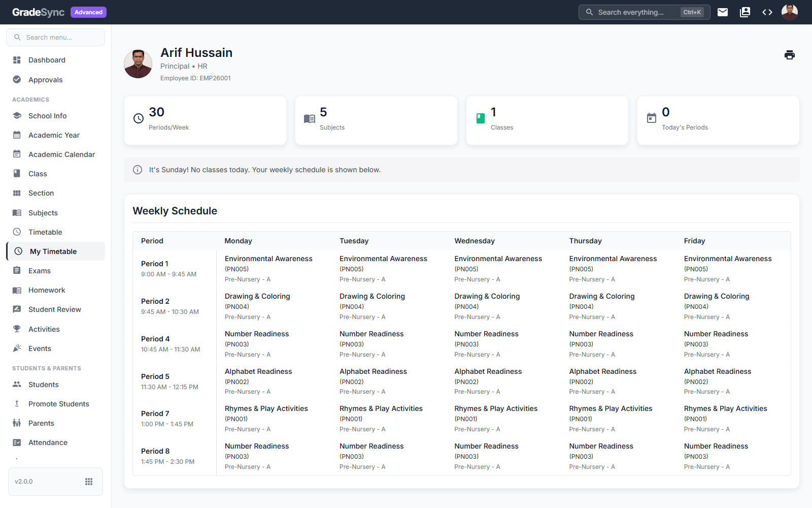Go to Students menu item
Image resolution: width=812 pixels, height=508 pixels.
56,385
